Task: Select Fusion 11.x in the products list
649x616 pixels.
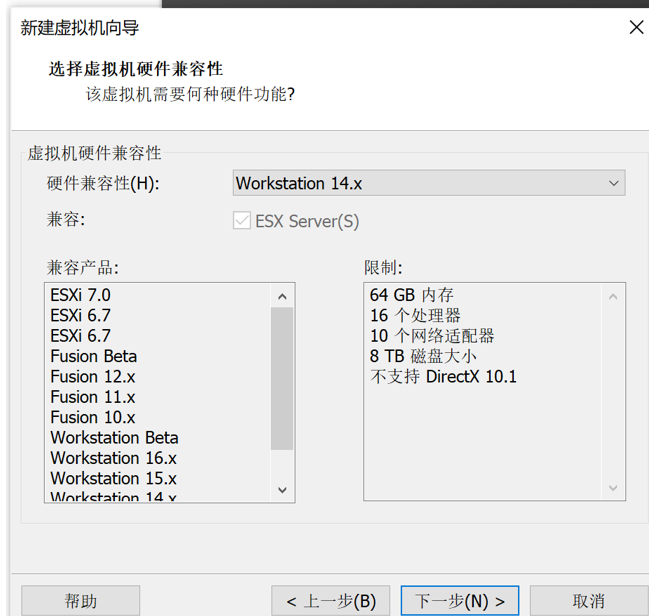Action: click(93, 397)
